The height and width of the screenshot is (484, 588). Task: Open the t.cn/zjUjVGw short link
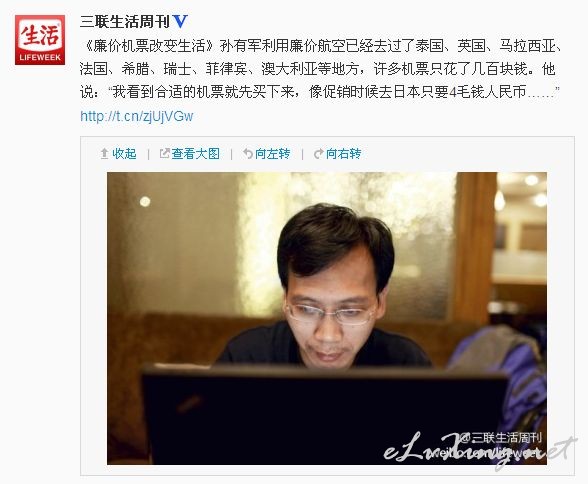click(137, 116)
